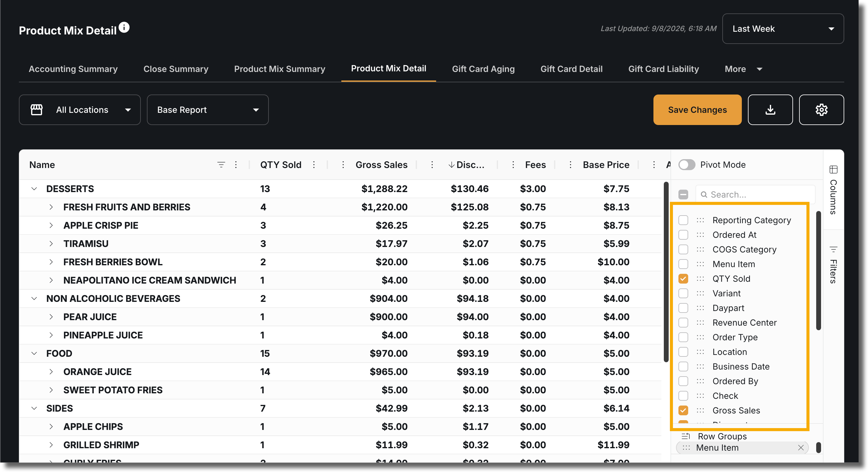The width and height of the screenshot is (868, 472).
Task: Remove Menu Item from Row Groups
Action: [x=801, y=447]
